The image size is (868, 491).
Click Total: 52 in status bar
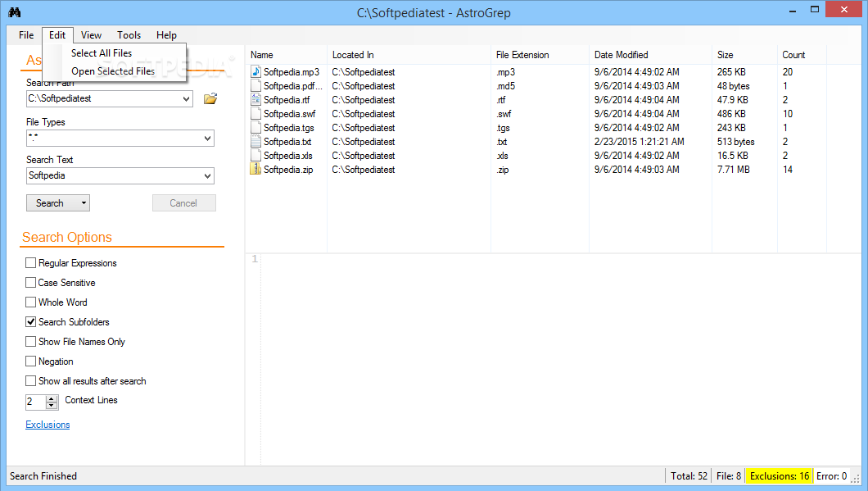(689, 476)
